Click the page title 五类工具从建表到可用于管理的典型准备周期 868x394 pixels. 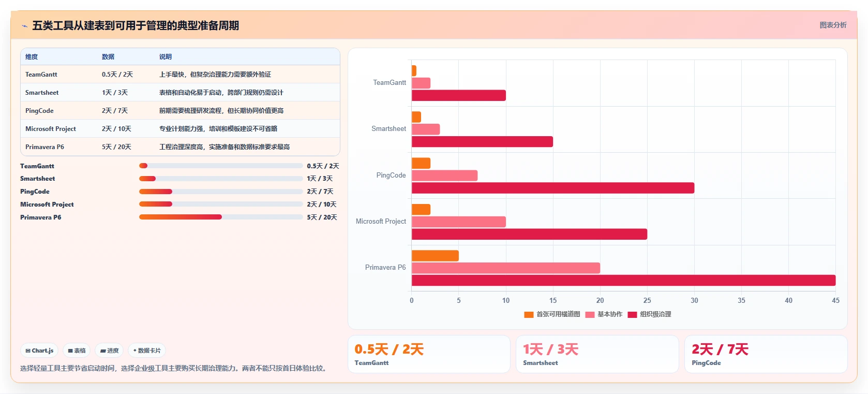tap(136, 26)
